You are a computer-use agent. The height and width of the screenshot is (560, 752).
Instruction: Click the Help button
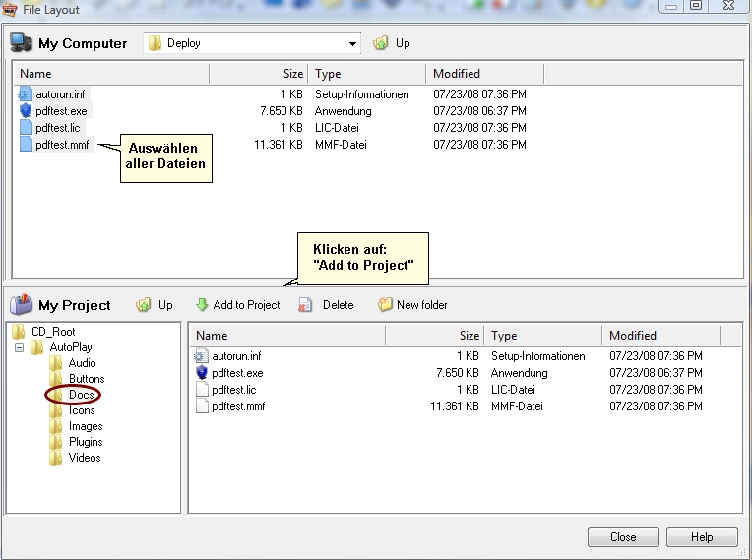(702, 537)
